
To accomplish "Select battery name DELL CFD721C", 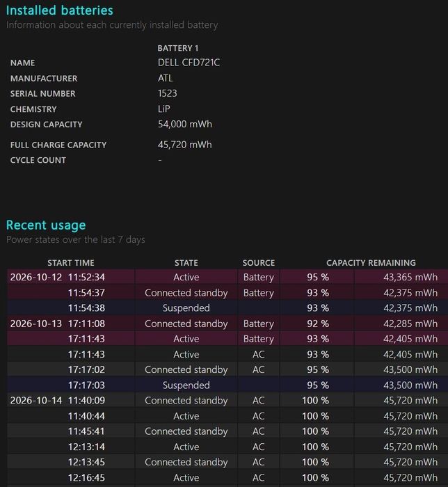I will [189, 63].
